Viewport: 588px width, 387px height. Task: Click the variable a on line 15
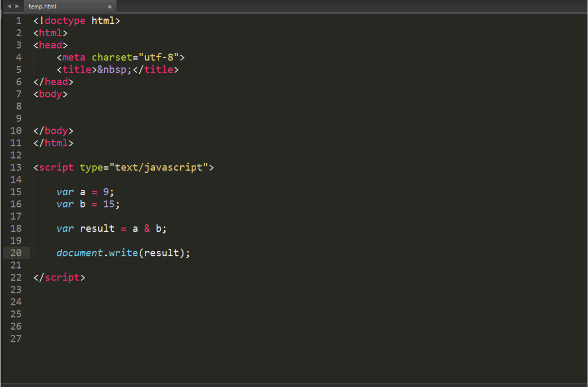coord(82,192)
